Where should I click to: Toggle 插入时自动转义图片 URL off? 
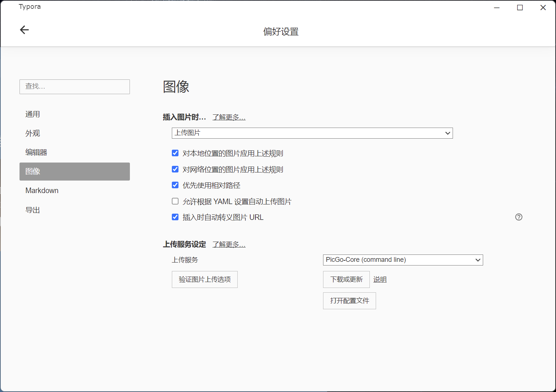(x=175, y=217)
